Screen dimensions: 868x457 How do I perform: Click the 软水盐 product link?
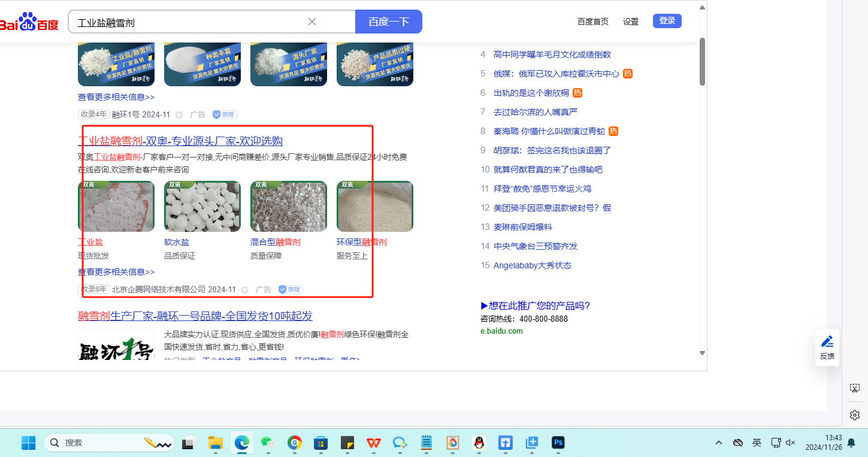click(x=177, y=242)
